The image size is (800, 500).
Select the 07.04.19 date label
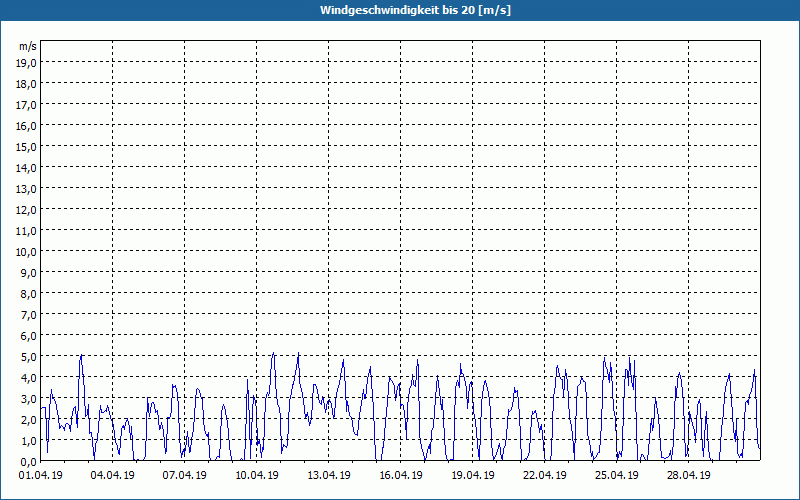185,476
